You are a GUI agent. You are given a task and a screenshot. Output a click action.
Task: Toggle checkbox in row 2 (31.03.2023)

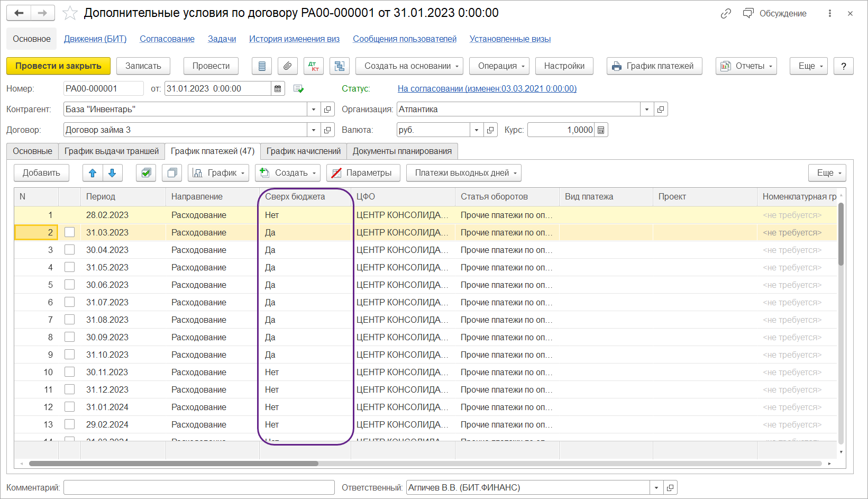click(69, 232)
